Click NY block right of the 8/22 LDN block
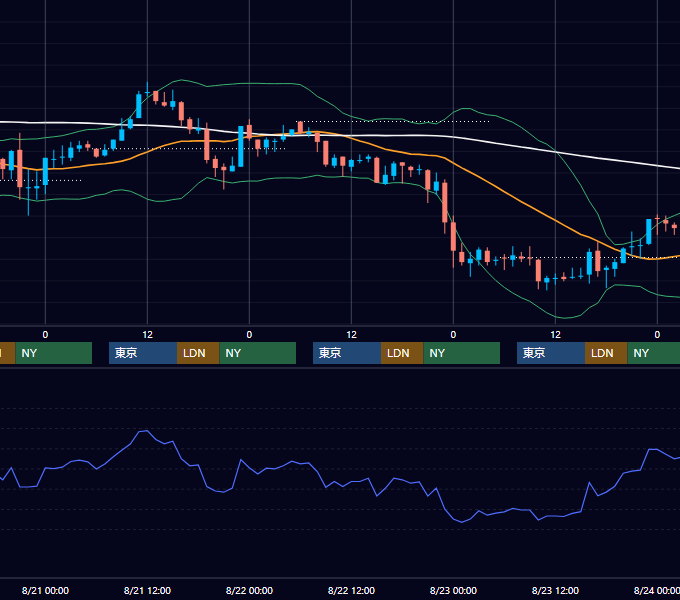This screenshot has height=600, width=680. (461, 353)
